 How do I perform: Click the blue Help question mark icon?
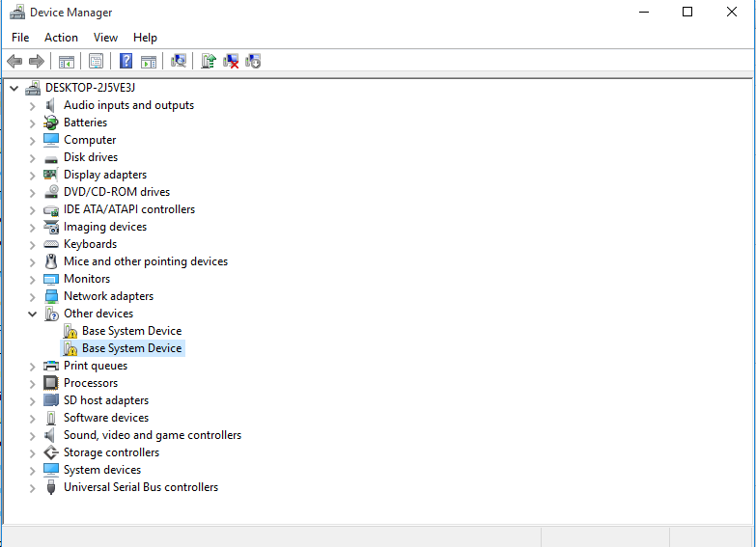tap(126, 61)
